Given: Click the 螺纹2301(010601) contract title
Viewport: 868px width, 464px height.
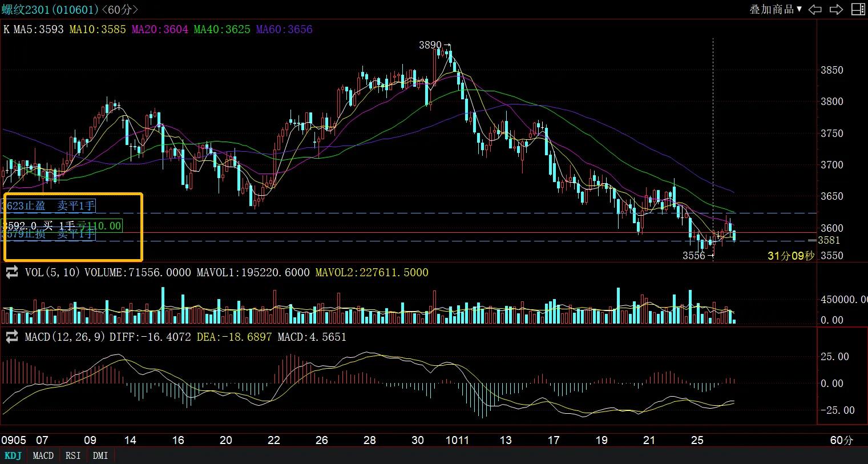Looking at the screenshot, I should coord(50,9).
